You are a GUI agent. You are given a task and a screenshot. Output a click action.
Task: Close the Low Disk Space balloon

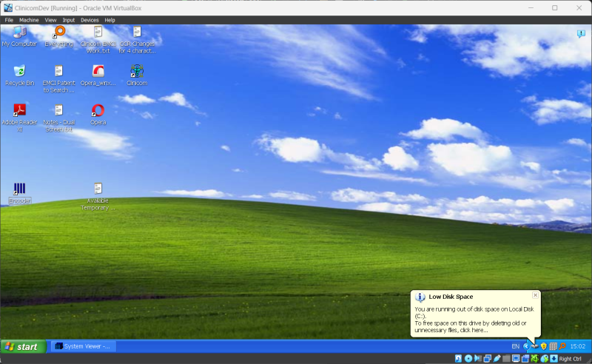(x=535, y=295)
